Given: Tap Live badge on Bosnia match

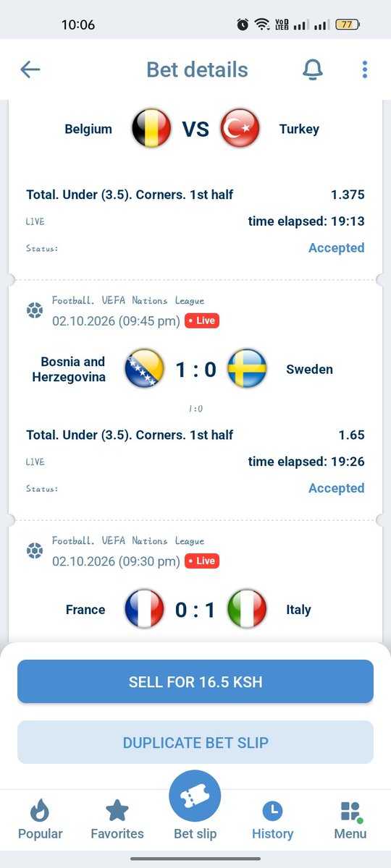Looking at the screenshot, I should coord(202,320).
